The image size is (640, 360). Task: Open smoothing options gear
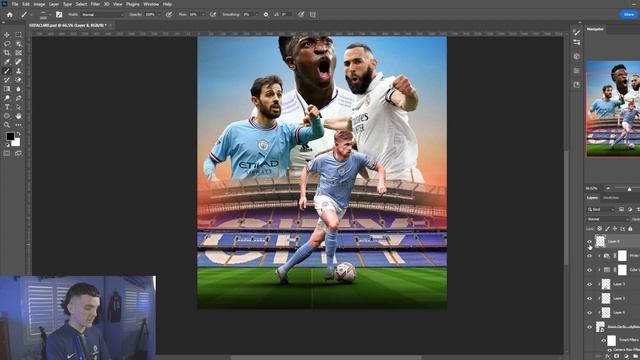point(266,14)
